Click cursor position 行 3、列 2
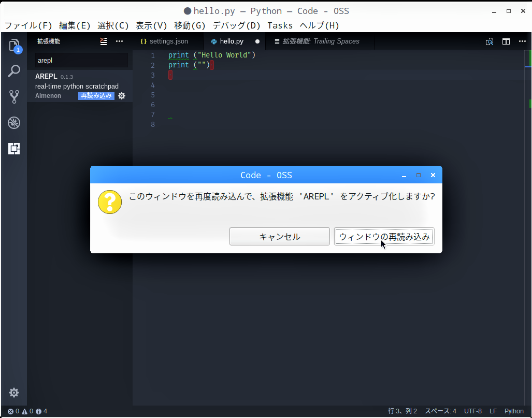This screenshot has width=532, height=418. (x=402, y=411)
